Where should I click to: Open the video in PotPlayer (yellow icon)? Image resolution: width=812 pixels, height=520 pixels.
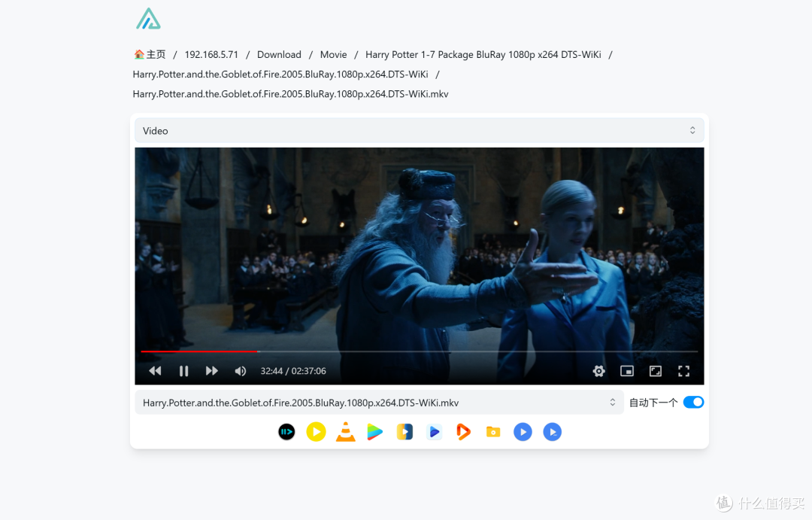tap(316, 432)
